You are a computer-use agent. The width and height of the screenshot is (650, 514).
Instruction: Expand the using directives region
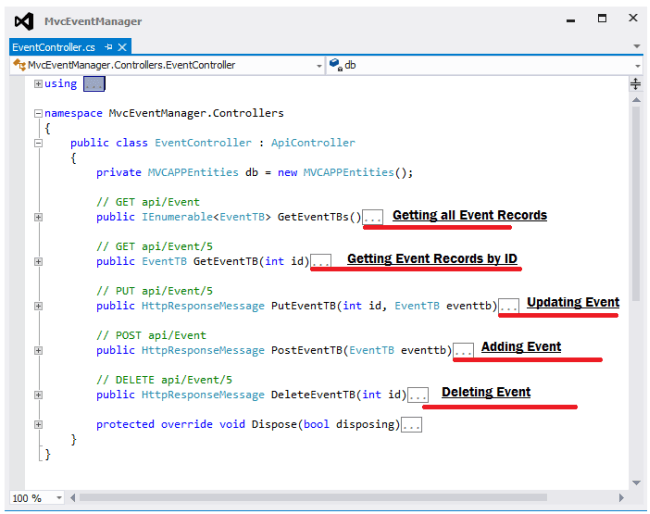tap(38, 84)
